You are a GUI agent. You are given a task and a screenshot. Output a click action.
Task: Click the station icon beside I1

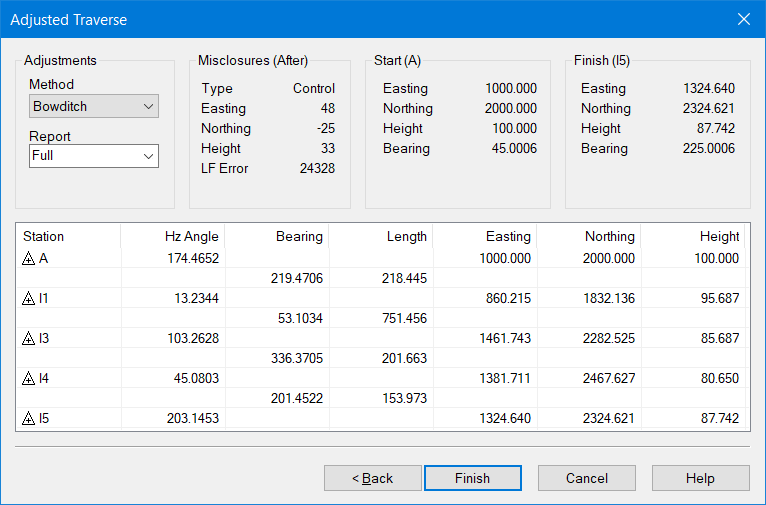click(x=28, y=298)
